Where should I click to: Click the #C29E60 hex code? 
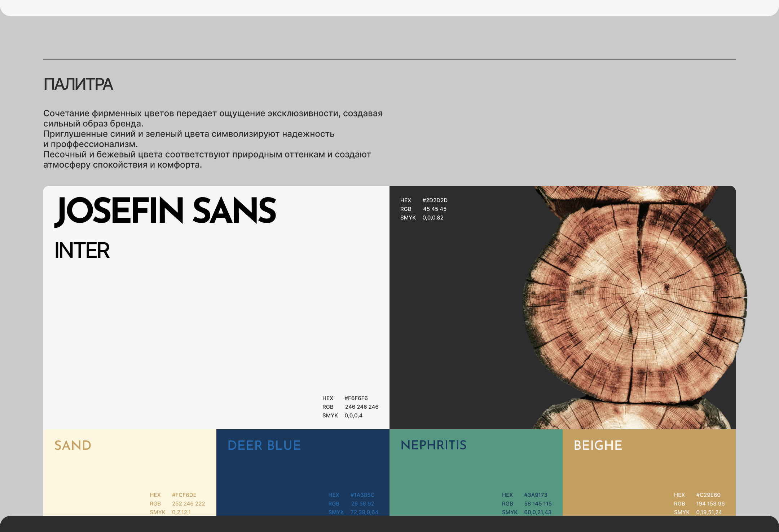(708, 495)
